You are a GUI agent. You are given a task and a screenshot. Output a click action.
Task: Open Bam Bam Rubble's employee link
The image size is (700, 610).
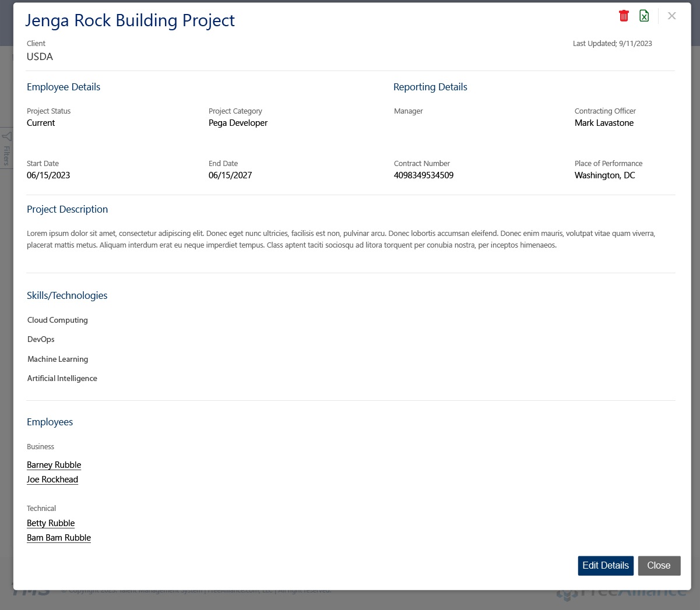[59, 538]
